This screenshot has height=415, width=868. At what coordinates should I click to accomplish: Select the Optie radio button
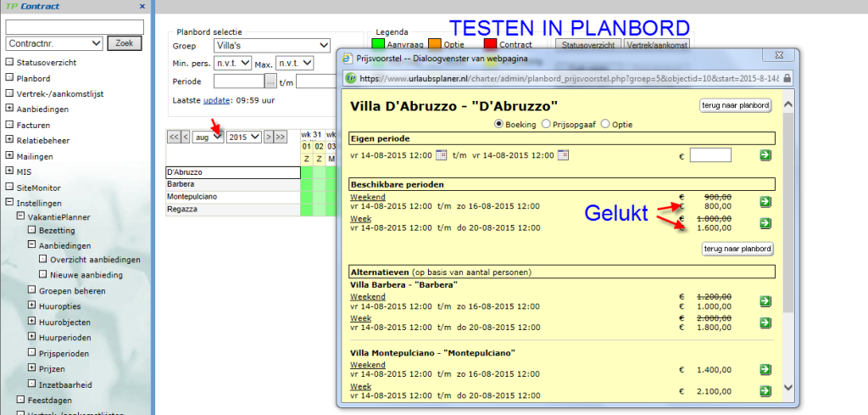point(605,124)
